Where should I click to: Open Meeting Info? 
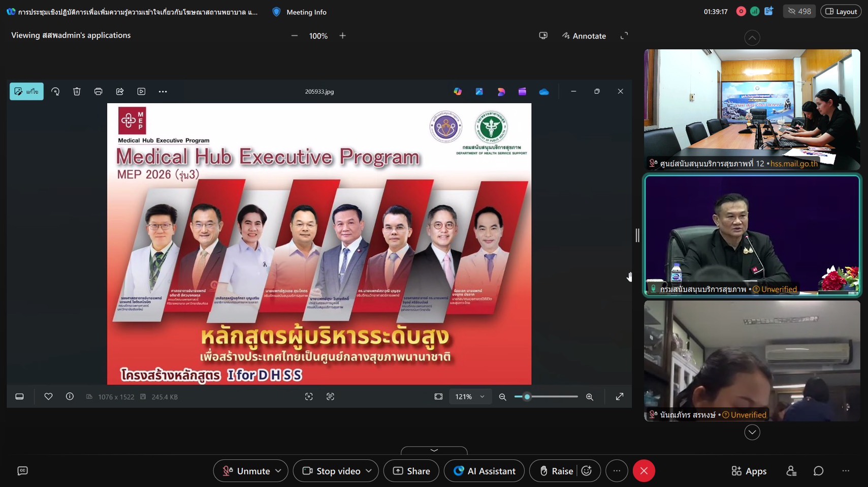300,12
